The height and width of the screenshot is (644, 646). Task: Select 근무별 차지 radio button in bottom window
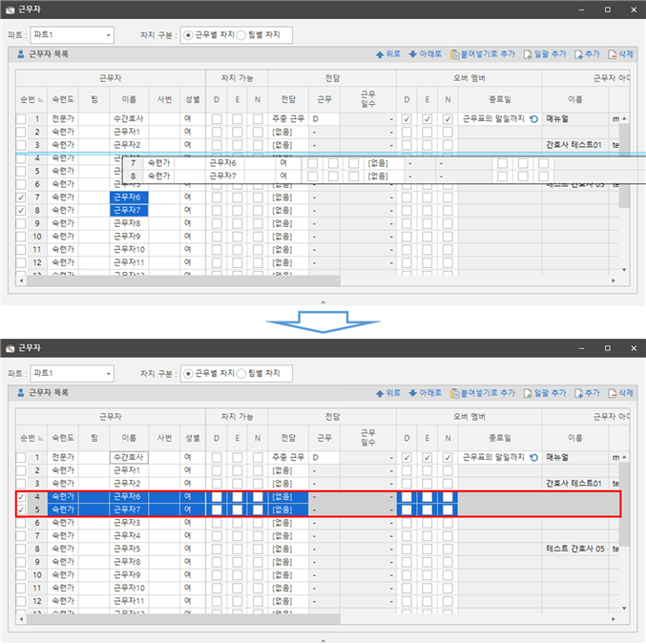point(188,372)
